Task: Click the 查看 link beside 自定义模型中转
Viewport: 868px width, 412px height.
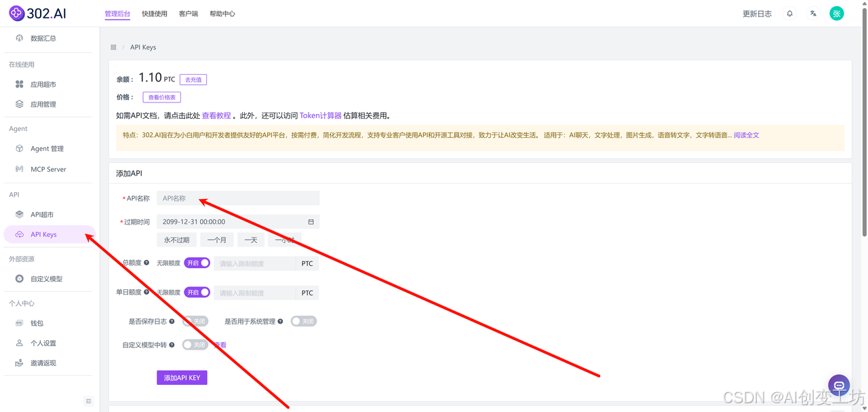Action: (x=220, y=345)
